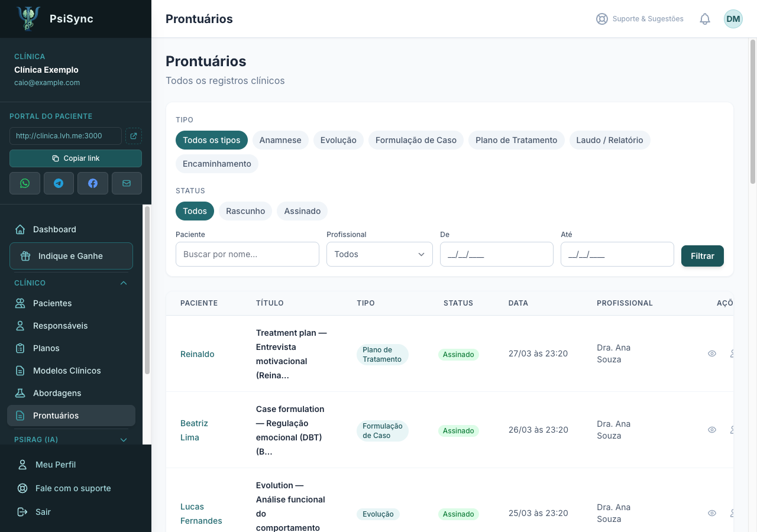The width and height of the screenshot is (757, 532).
Task: Filter by type Anamnese
Action: pos(280,140)
